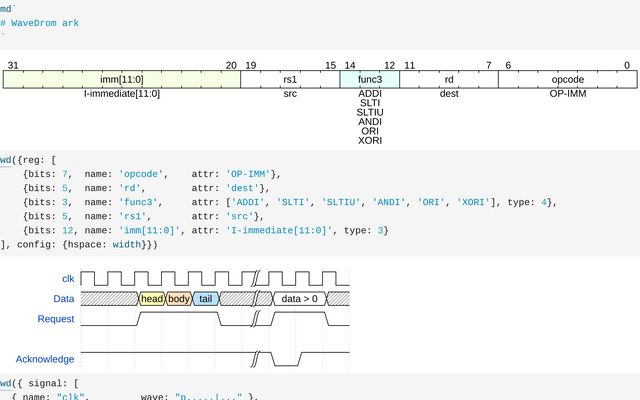The image size is (640, 400).
Task: Click the 'wd' function name before ({ signal:
Action: [x=6, y=383]
